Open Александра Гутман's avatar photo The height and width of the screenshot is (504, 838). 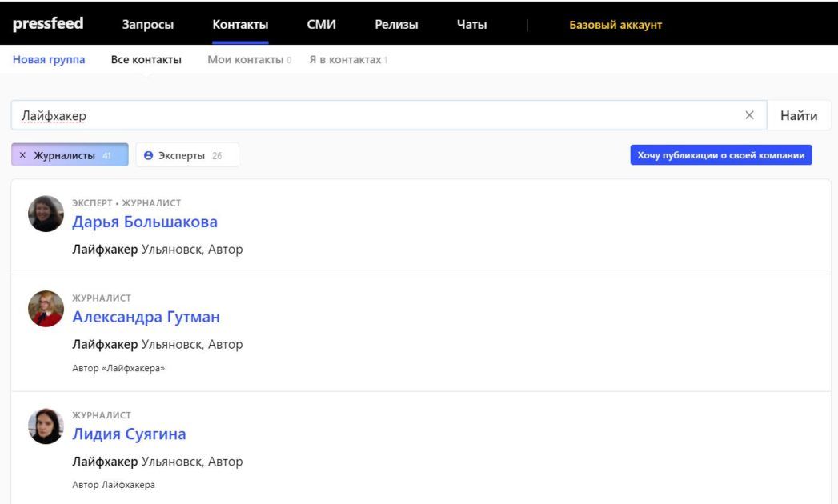click(46, 309)
